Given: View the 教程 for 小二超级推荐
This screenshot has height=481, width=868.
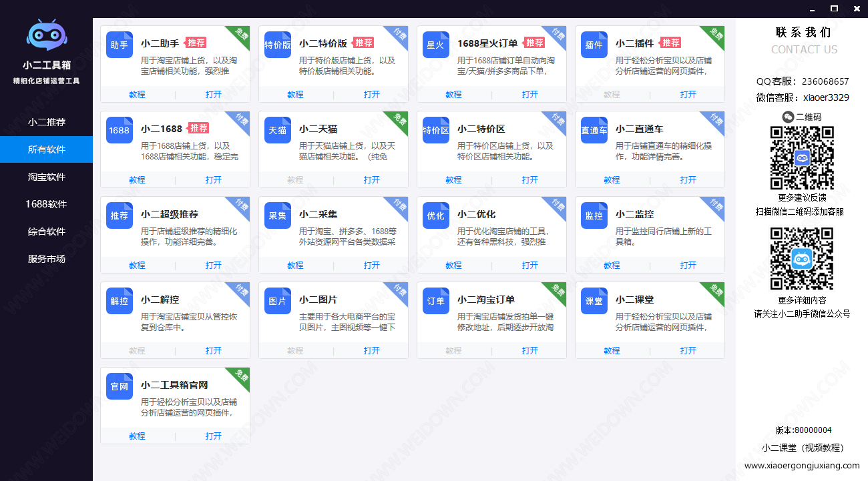Looking at the screenshot, I should pos(137,265).
